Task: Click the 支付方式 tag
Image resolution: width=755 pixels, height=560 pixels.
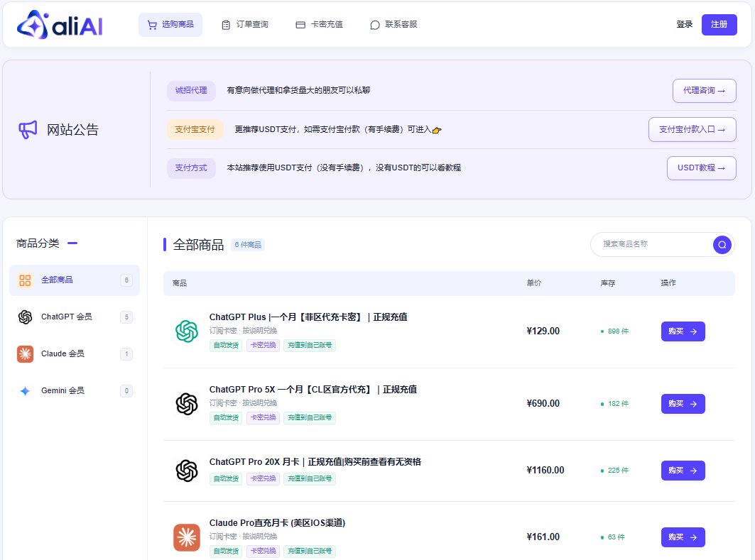Action: pos(191,168)
